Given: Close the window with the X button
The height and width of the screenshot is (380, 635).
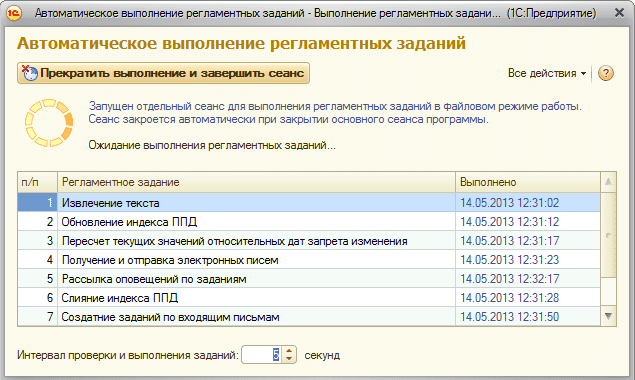Looking at the screenshot, I should 619,13.
